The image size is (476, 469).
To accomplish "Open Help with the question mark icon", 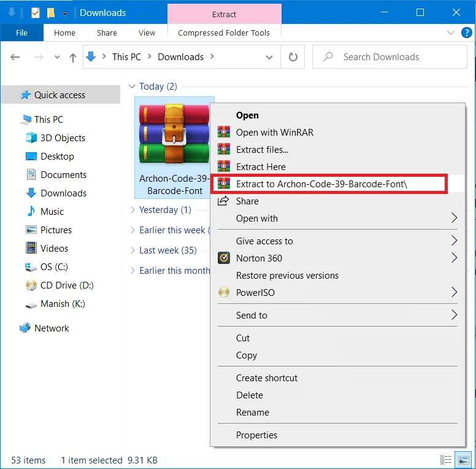I will point(466,33).
